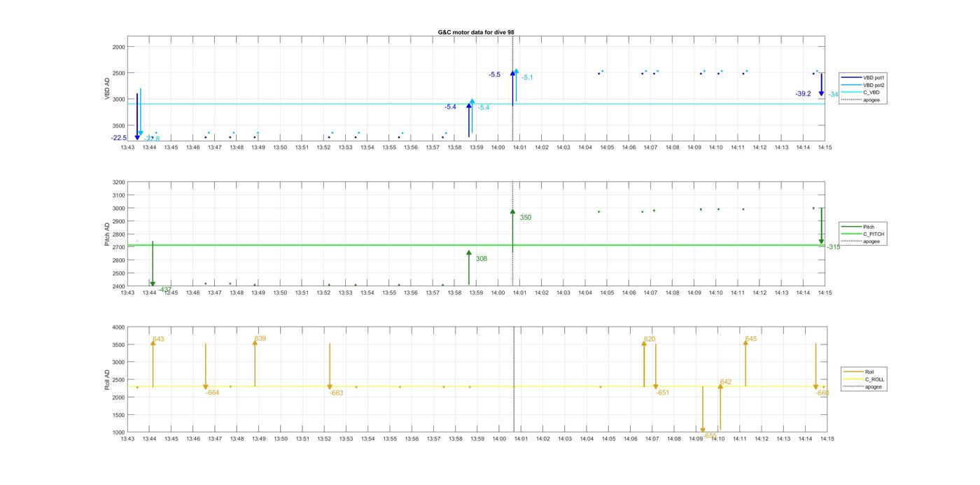
Task: Click the title "G&C motor data for dive 98"
Action: 476,32
